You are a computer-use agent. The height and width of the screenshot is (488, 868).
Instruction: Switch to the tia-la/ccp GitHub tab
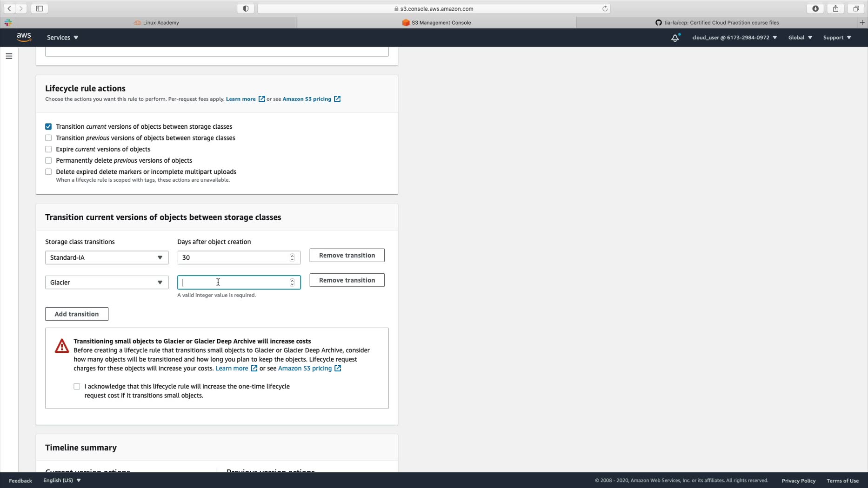[x=717, y=22]
